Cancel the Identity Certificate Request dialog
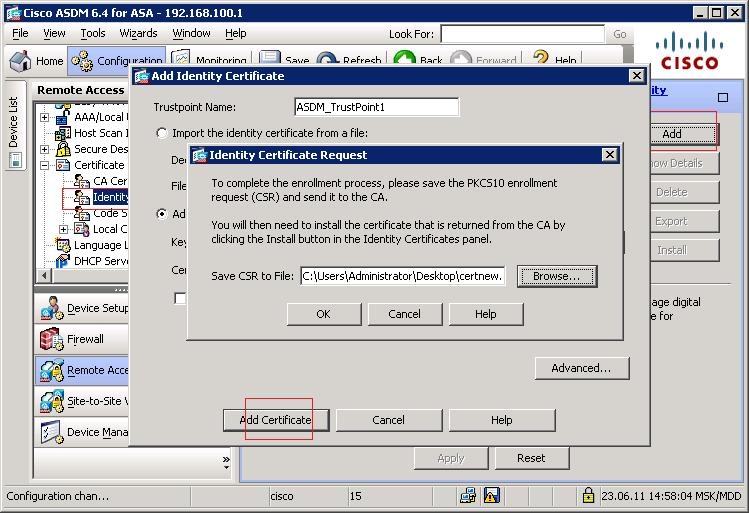This screenshot has width=749, height=513. point(405,314)
